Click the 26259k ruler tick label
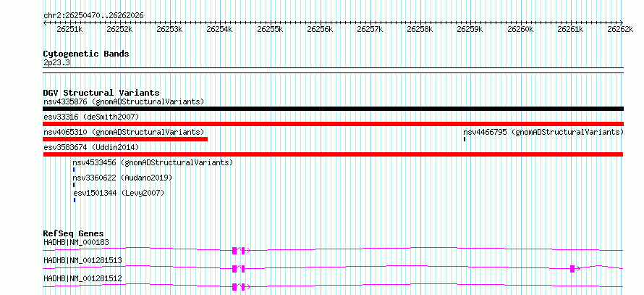The width and height of the screenshot is (644, 295). pos(470,29)
